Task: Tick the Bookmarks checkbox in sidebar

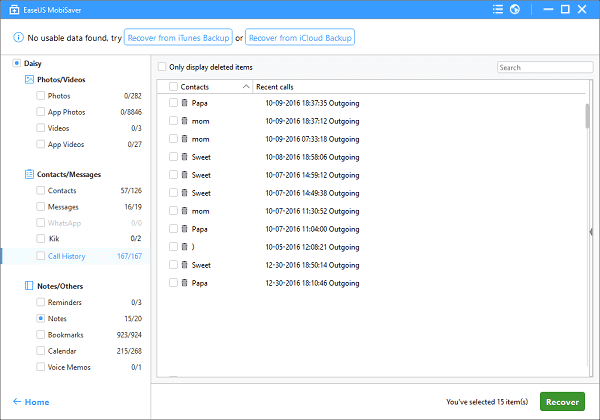Action: pyautogui.click(x=40, y=335)
